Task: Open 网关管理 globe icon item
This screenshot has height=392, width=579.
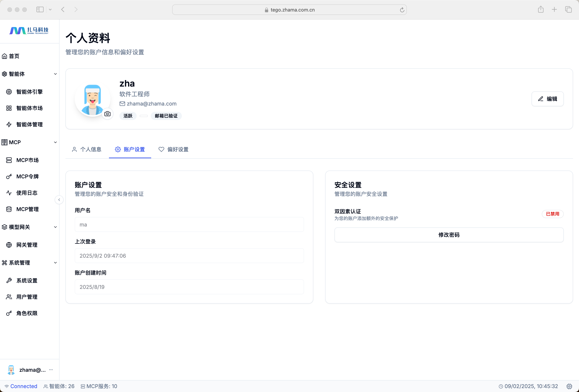Action: (27, 245)
